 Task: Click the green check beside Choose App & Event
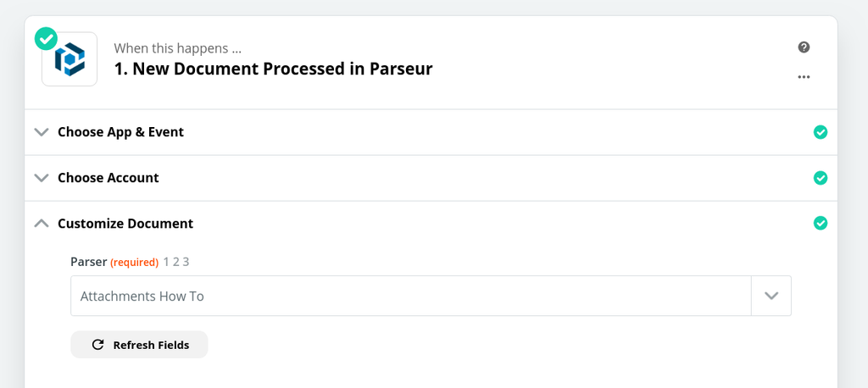(820, 132)
